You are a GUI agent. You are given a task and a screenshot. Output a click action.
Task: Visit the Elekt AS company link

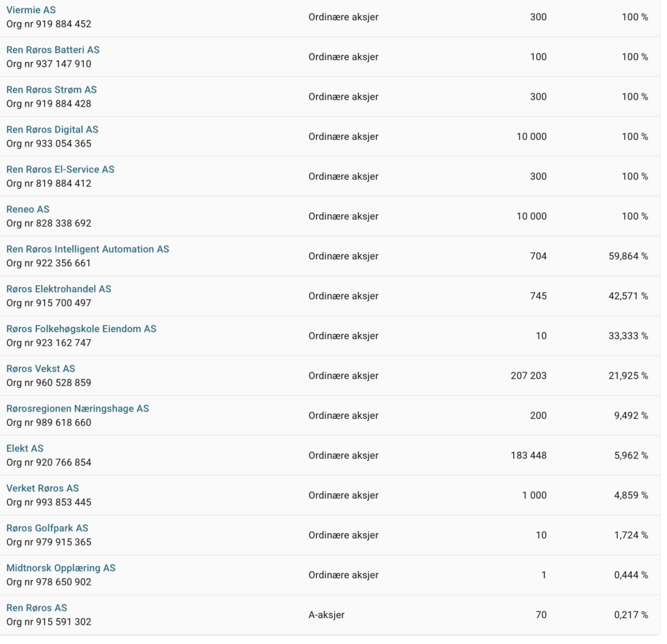tap(25, 448)
